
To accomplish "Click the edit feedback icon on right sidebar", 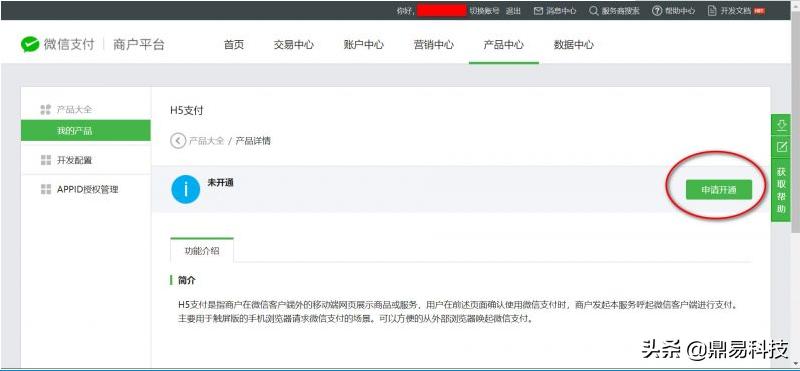I will 781,147.
